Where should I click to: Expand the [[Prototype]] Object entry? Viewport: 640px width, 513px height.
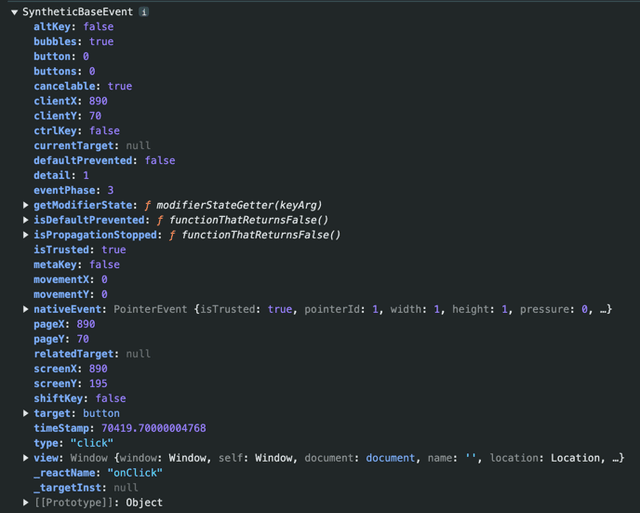coord(26,502)
